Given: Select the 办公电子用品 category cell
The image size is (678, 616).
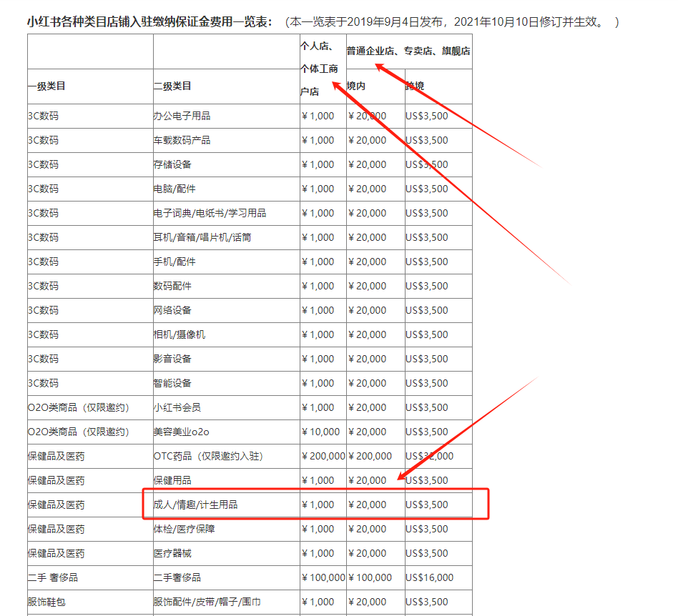Looking at the screenshot, I should tap(182, 116).
